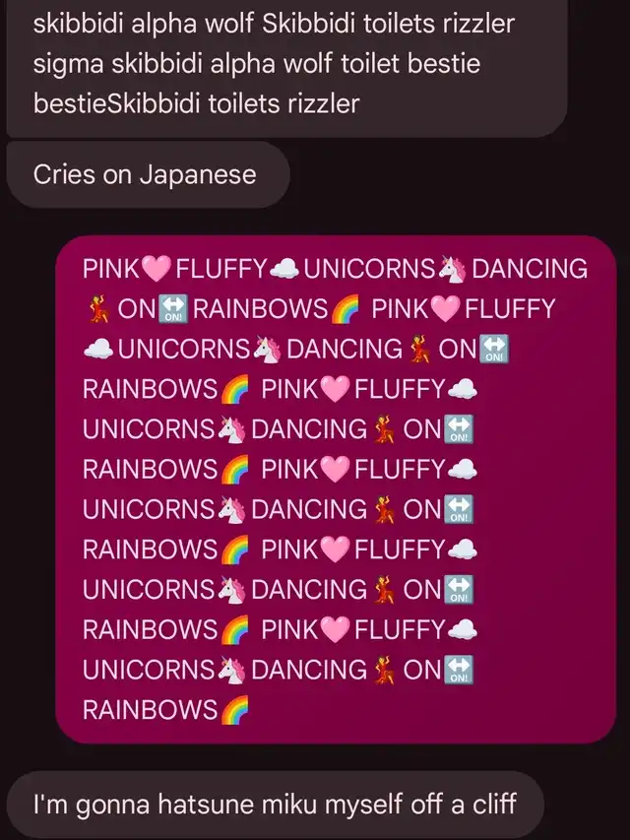Click the rainbow emoji after the first RAINBOWS

[345, 309]
